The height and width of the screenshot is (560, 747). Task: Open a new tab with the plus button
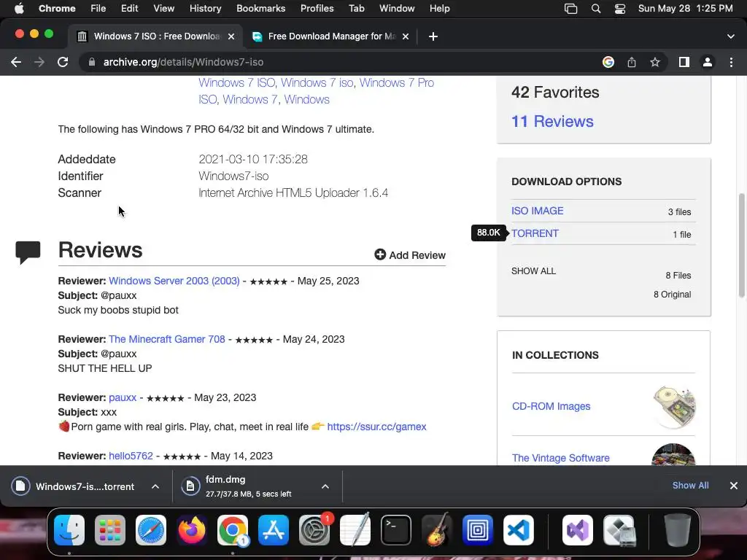pyautogui.click(x=433, y=36)
